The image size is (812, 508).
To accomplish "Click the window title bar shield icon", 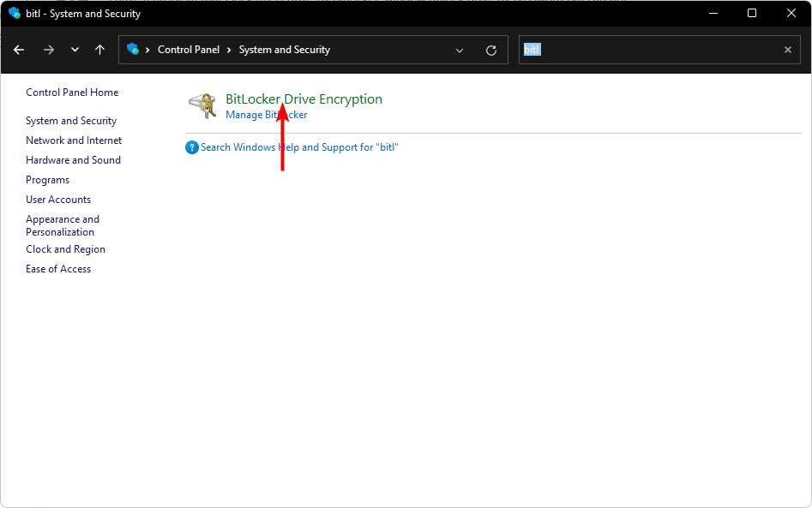I will click(15, 13).
